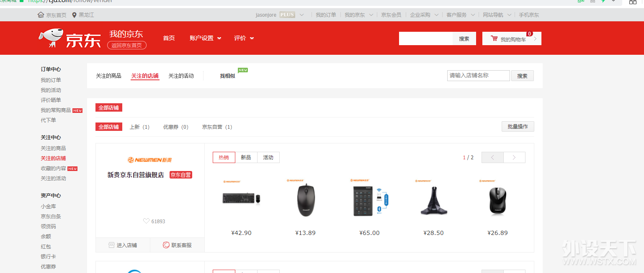Screen dimensions: 644x273
Task: Click the heart follow icon for the Newmen store
Action: coord(146,221)
